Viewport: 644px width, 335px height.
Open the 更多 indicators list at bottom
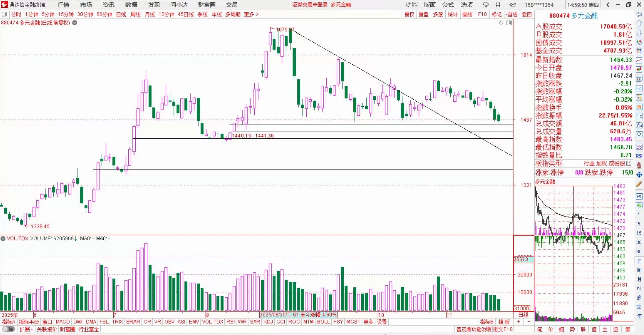(368, 322)
